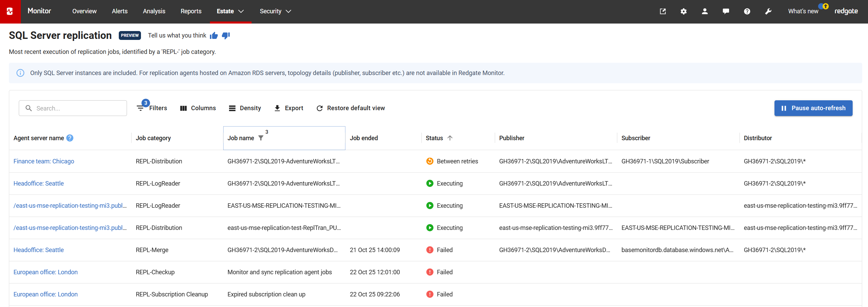Viewport: 868px width, 307px height.
Task: Open the help question mark icon
Action: point(747,11)
